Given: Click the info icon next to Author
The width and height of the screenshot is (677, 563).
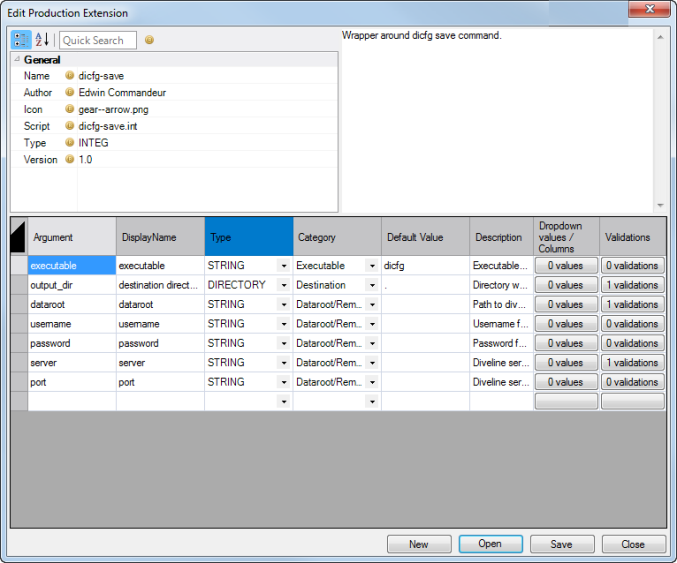Looking at the screenshot, I should 70,92.
